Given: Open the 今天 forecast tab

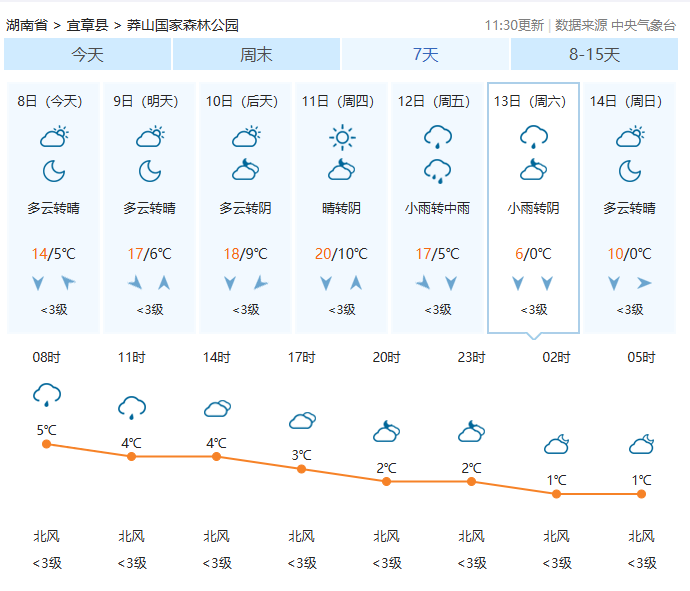Looking at the screenshot, I should (87, 55).
